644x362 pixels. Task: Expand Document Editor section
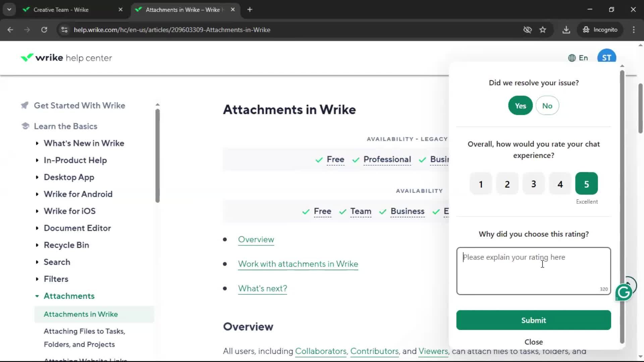coord(37,228)
